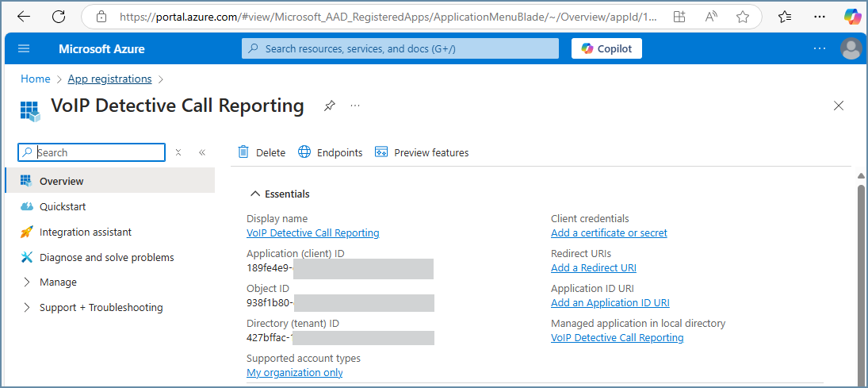Click Add an Application ID URI link
This screenshot has height=388, width=868.
click(610, 302)
